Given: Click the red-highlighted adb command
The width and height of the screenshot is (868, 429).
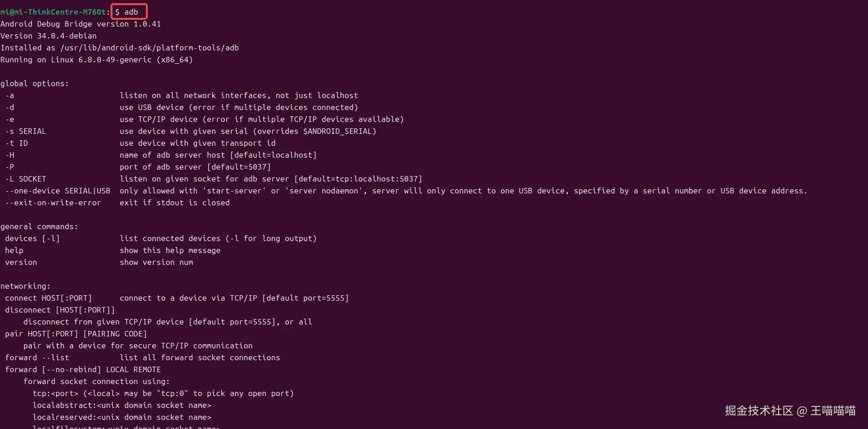Looking at the screenshot, I should 129,12.
